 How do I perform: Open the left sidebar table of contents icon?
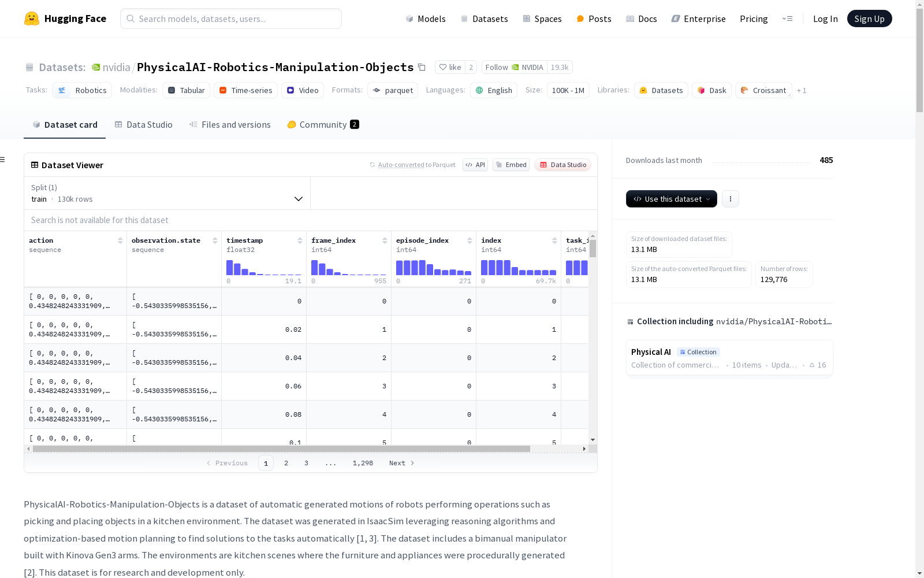click(2, 160)
